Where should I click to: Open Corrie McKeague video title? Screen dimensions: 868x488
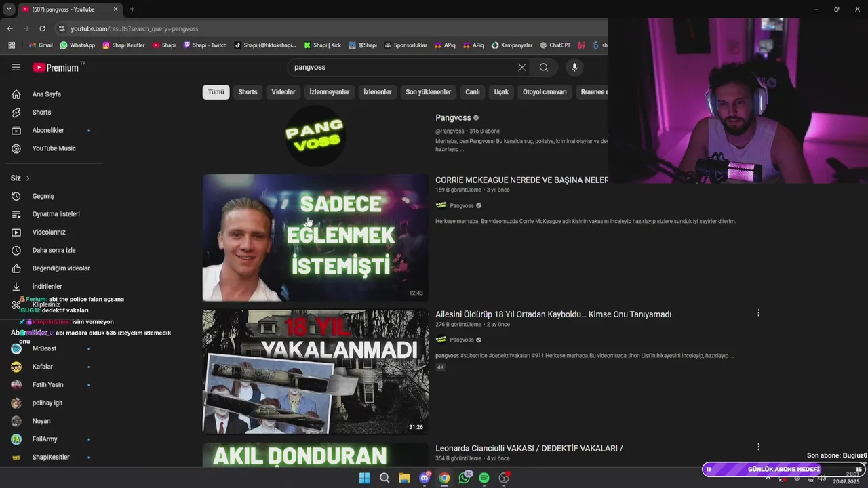(x=521, y=180)
